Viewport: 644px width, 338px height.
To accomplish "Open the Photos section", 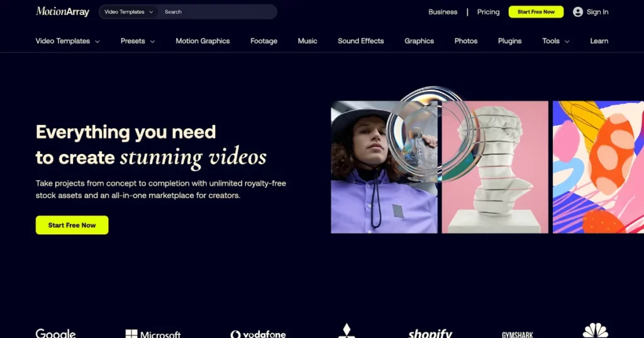I will (x=466, y=41).
